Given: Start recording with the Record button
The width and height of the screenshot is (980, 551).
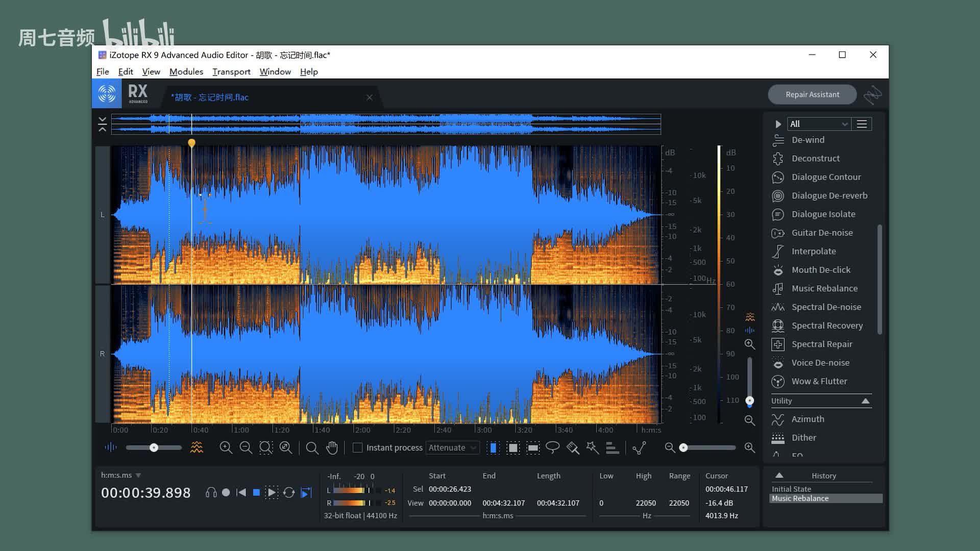Looking at the screenshot, I should [x=226, y=492].
